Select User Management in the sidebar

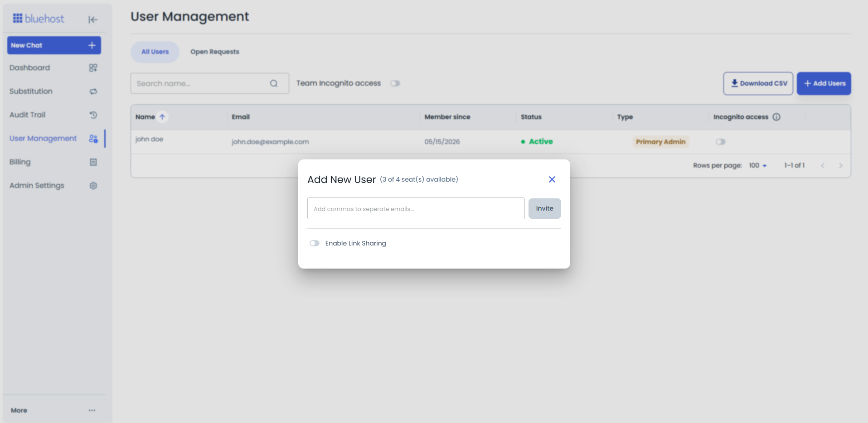point(53,139)
